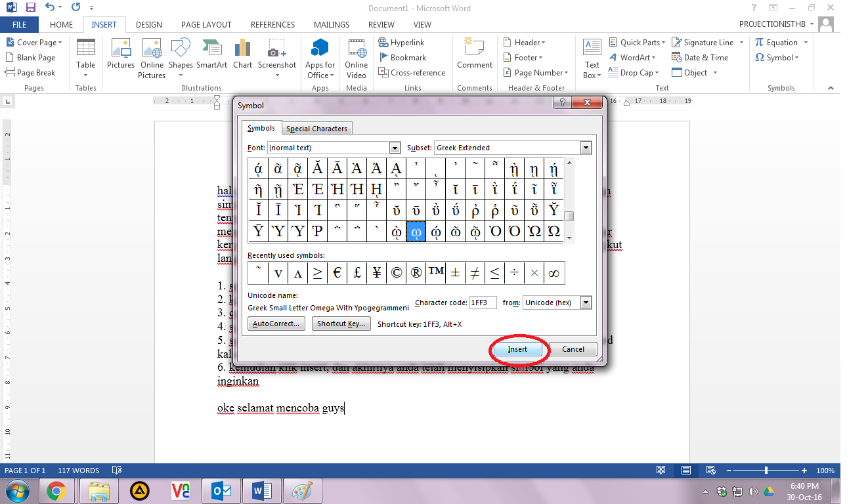Open the Font dropdown in Symbol dialog
This screenshot has width=868, height=504.
pos(395,147)
